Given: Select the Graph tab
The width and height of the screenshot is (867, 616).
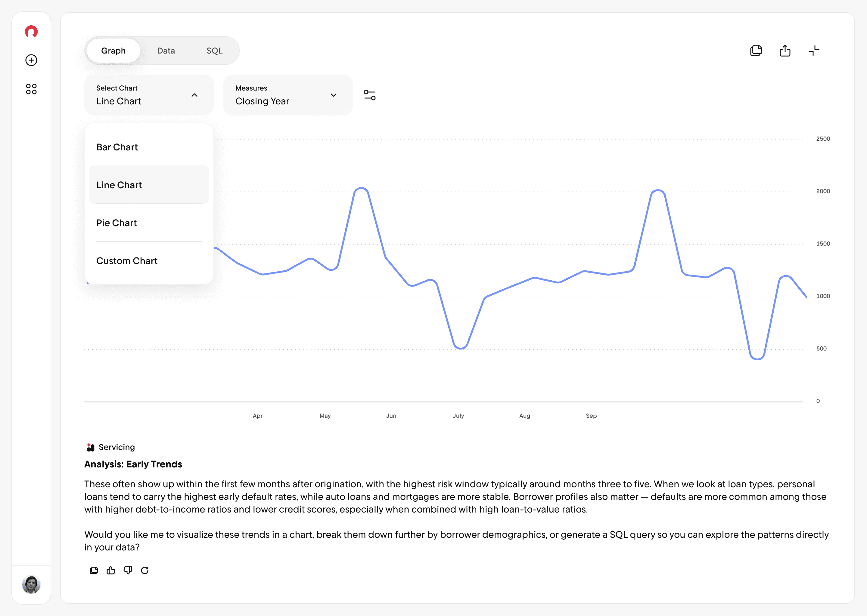Looking at the screenshot, I should tap(113, 51).
